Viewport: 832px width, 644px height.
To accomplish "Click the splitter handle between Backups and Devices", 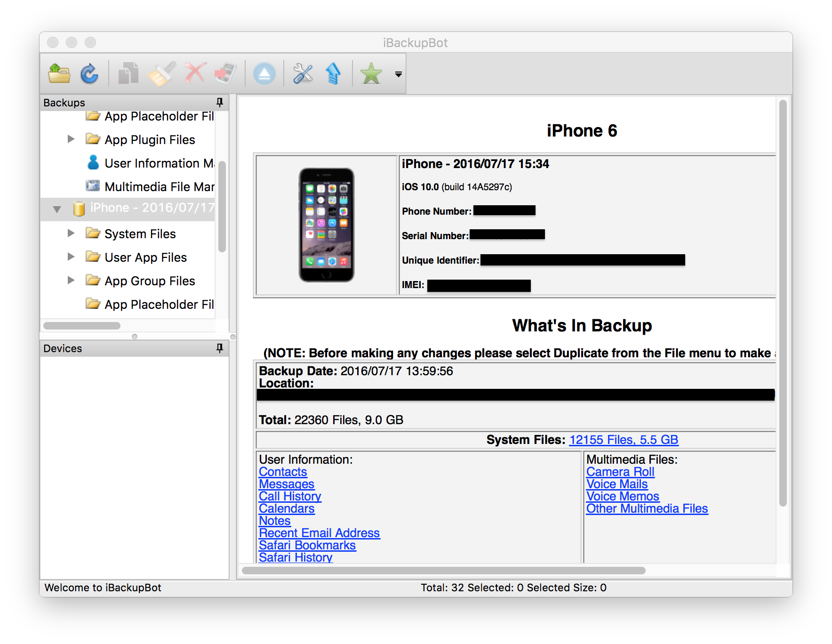I will tap(135, 337).
